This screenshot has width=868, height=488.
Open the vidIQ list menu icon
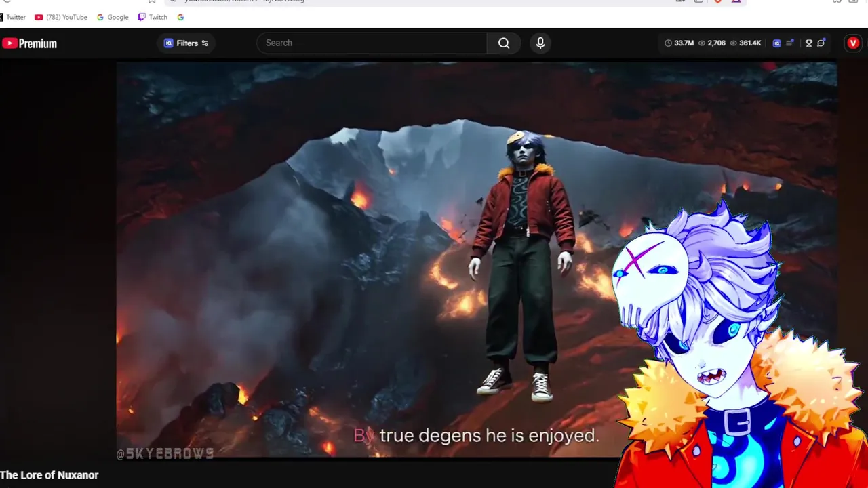point(790,43)
